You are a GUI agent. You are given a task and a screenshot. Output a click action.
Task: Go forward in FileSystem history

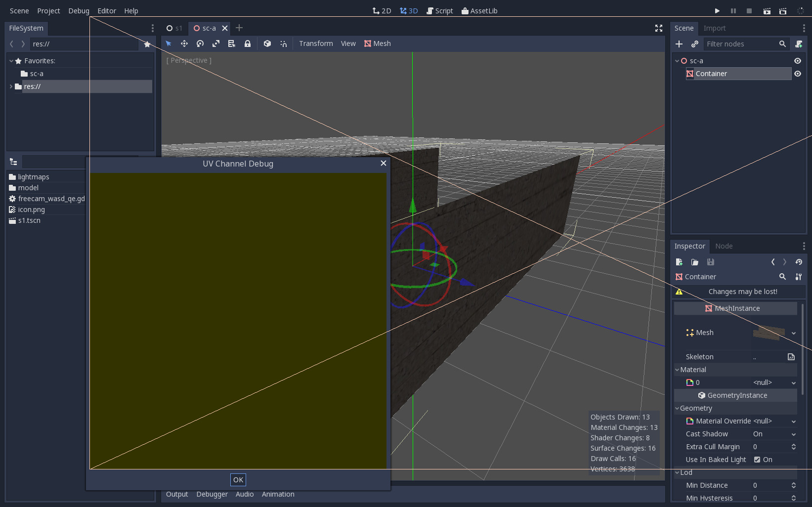click(23, 44)
